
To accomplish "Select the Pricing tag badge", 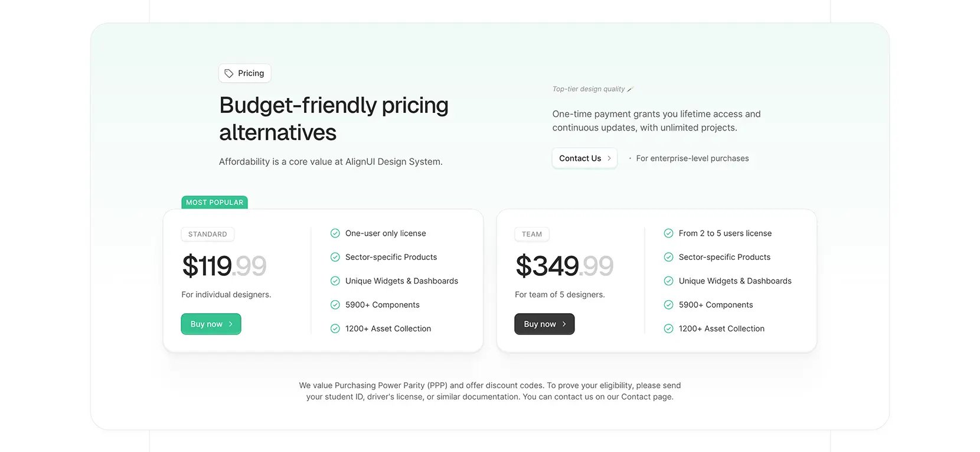I will click(244, 73).
